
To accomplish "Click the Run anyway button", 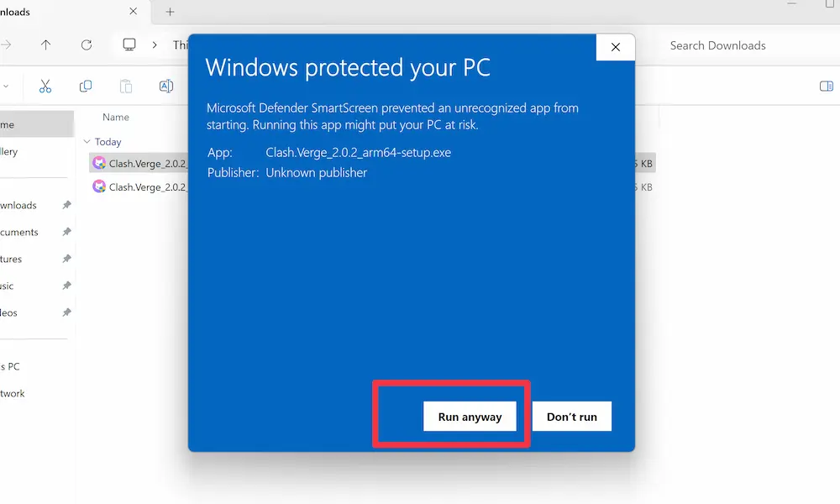I will point(470,417).
